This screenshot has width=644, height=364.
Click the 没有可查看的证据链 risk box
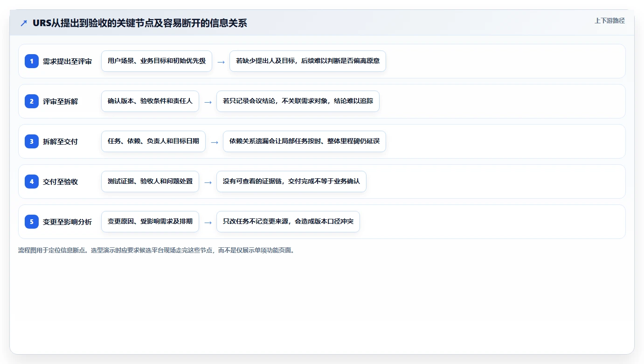pos(291,182)
